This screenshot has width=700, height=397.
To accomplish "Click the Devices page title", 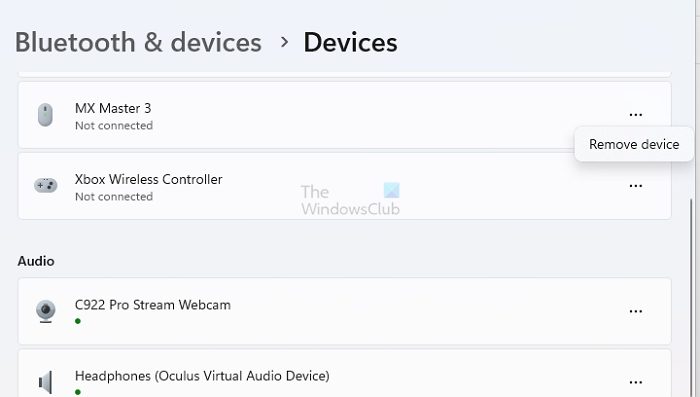I will point(350,43).
